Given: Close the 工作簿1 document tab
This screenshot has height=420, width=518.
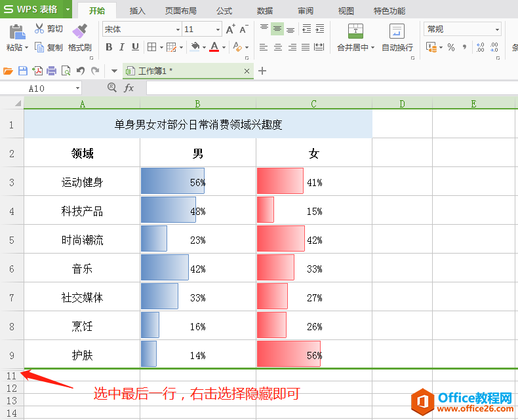Looking at the screenshot, I should point(247,71).
